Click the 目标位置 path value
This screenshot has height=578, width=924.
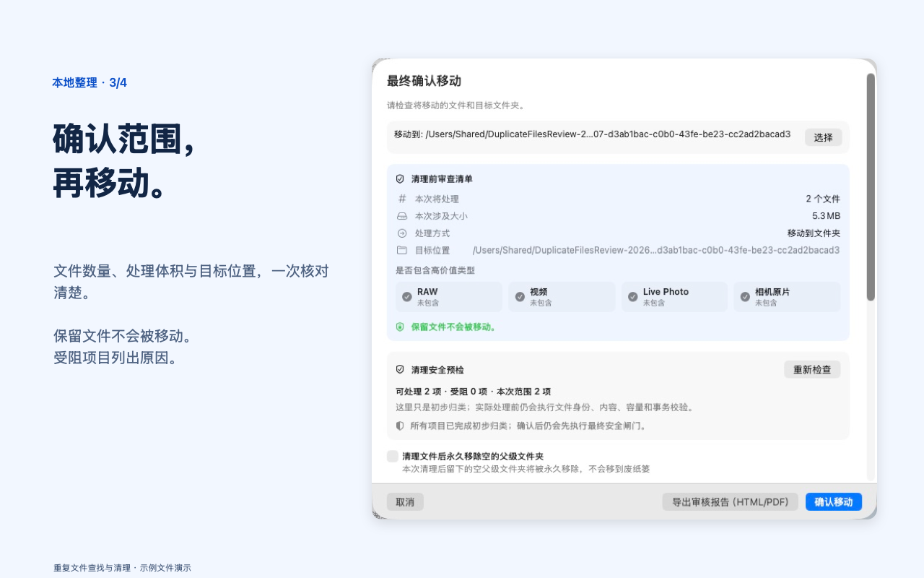click(656, 250)
